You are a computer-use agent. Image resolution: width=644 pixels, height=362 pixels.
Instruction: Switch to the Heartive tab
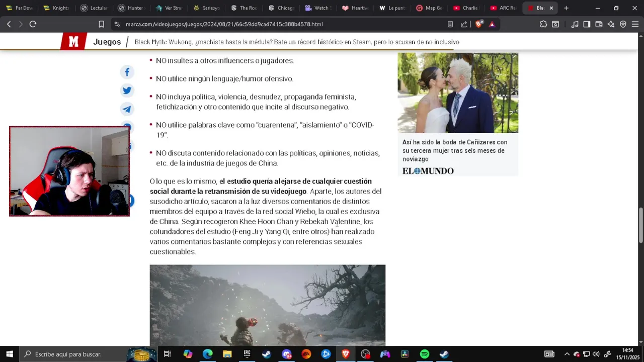tap(357, 8)
